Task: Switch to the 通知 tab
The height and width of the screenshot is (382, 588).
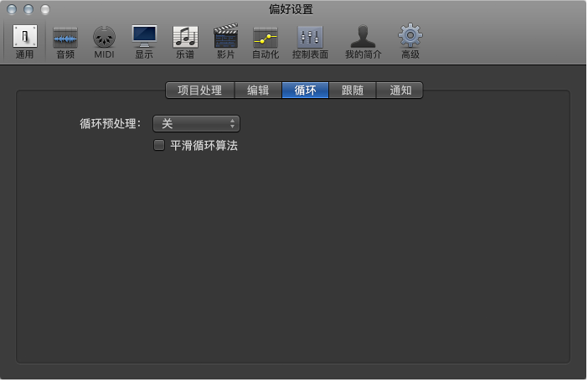Action: tap(400, 90)
